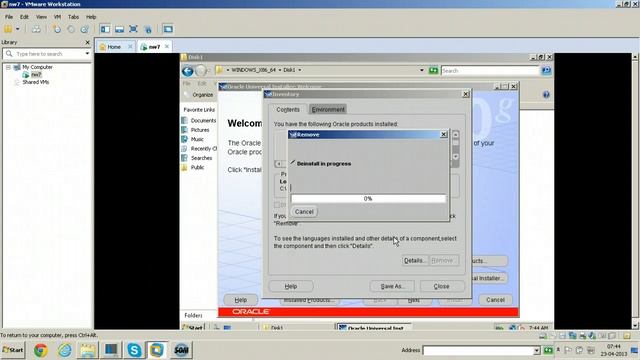Click the Unity mode toolbar icon
640x360 pixels.
148,29
